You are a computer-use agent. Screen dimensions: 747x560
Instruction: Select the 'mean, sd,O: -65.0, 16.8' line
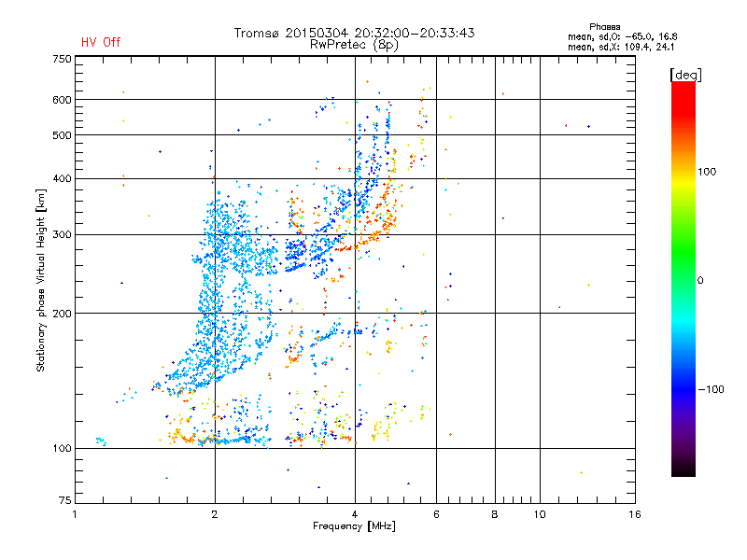tap(623, 36)
